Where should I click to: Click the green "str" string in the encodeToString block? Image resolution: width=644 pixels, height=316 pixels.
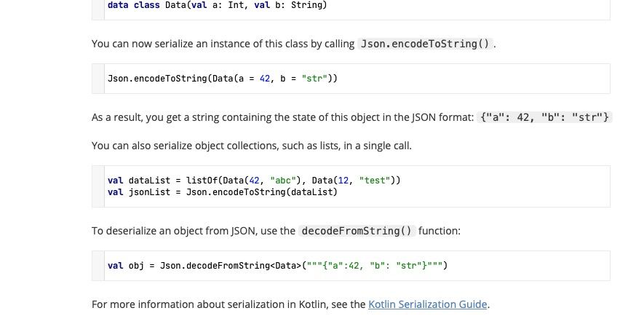[x=314, y=79]
